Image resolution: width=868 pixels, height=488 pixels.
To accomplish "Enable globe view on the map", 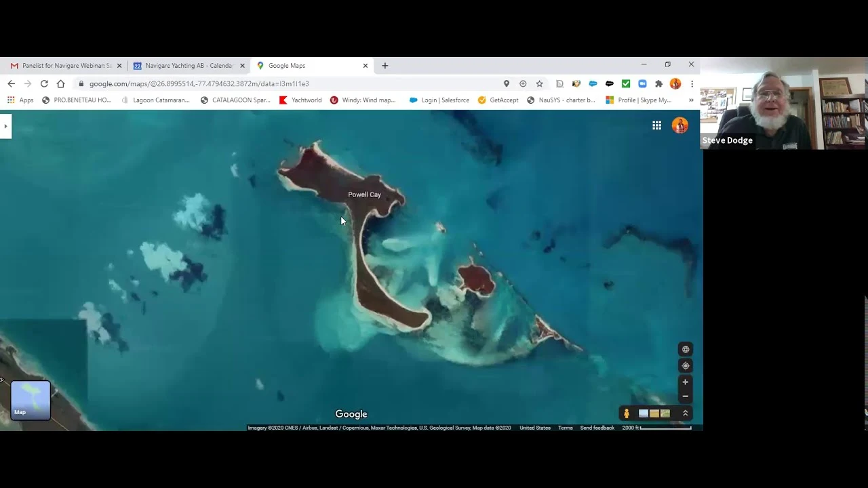I will click(685, 350).
